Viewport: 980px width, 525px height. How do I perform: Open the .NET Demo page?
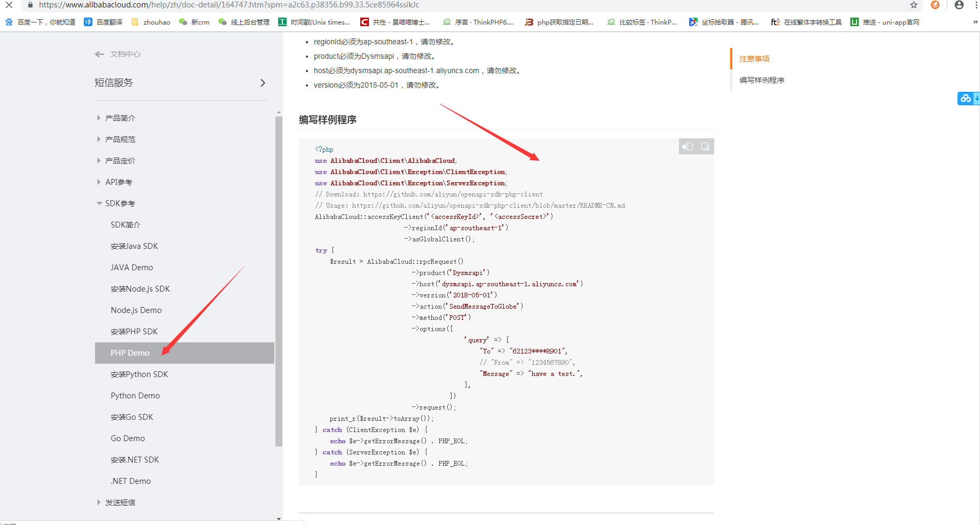click(x=131, y=481)
